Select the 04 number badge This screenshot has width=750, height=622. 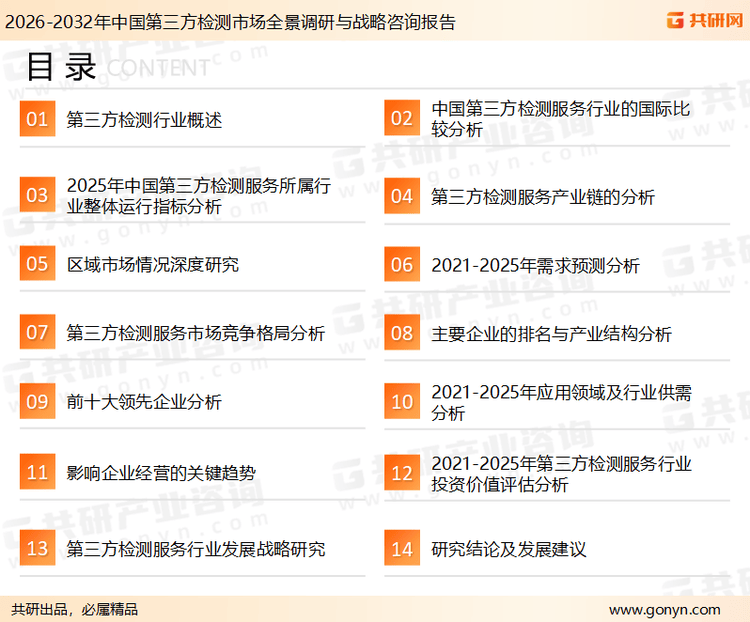click(x=402, y=196)
